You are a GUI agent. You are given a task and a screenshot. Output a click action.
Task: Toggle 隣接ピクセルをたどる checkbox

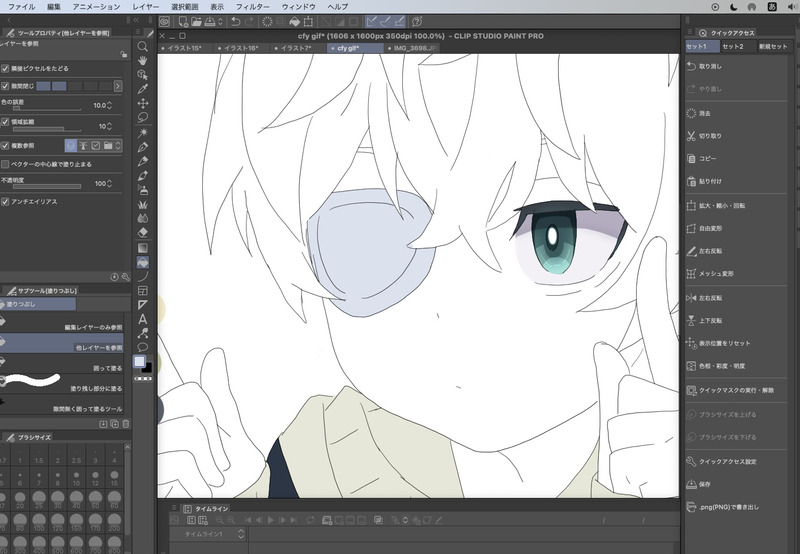5,68
